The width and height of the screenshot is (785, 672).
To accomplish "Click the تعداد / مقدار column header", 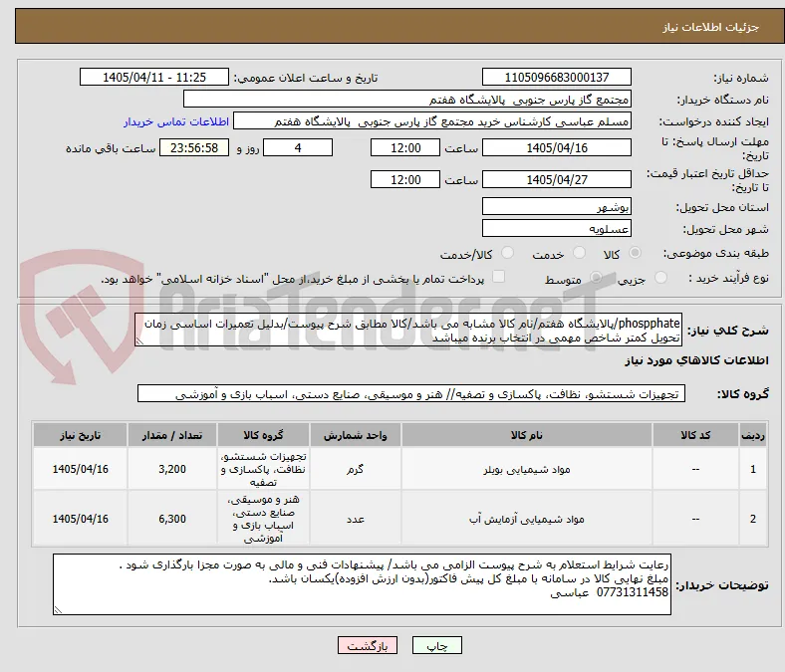I will click(172, 435).
